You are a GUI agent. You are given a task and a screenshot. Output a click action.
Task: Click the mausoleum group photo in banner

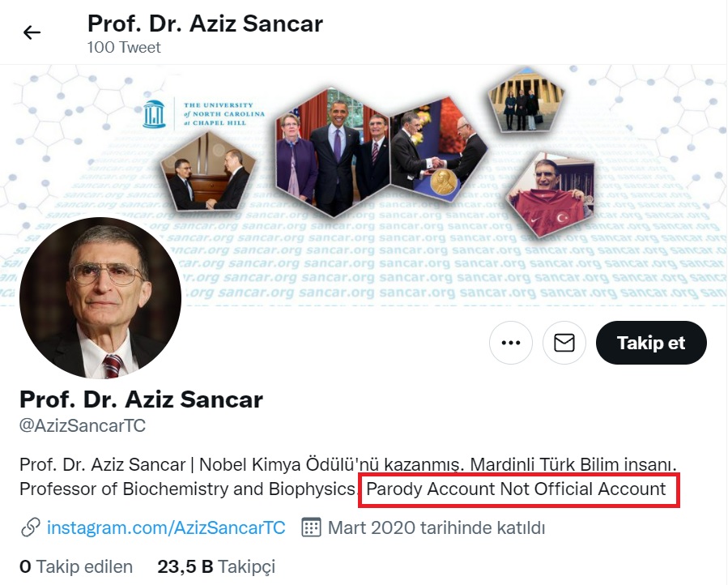(x=525, y=100)
